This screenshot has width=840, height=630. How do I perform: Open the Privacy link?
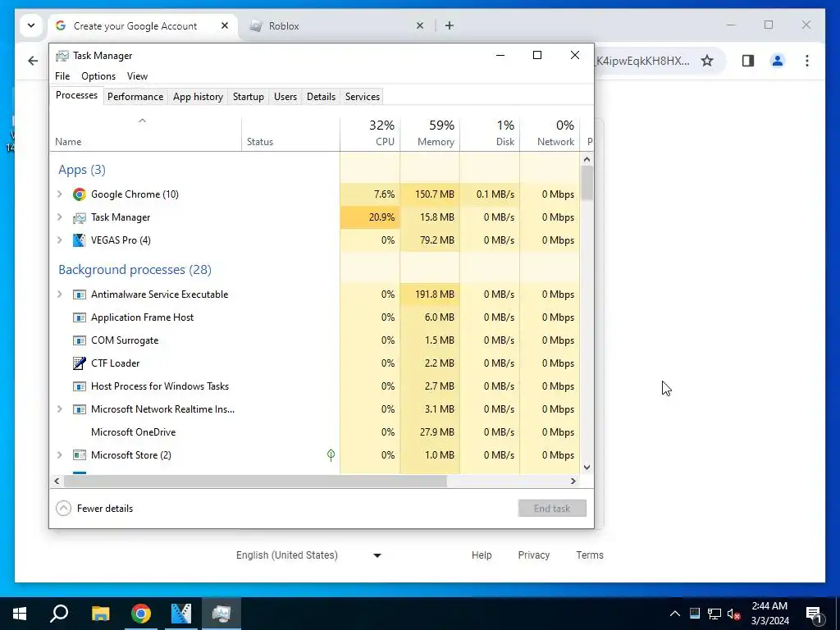[533, 555]
